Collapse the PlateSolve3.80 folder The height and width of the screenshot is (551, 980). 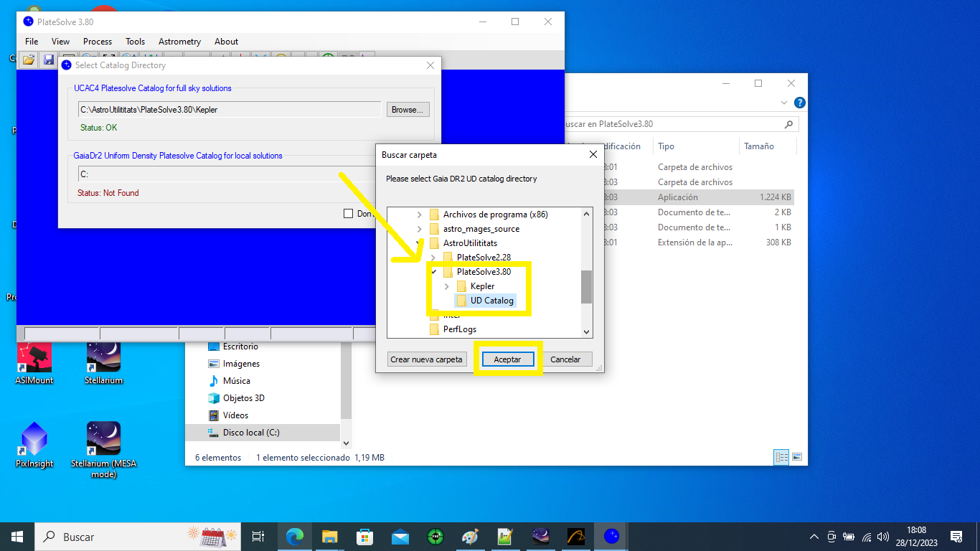coord(433,272)
